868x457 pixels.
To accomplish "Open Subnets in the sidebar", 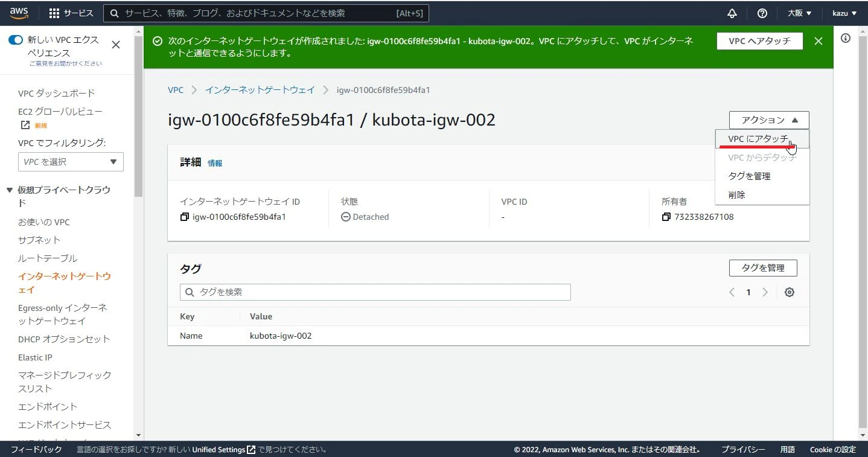I will 39,240.
